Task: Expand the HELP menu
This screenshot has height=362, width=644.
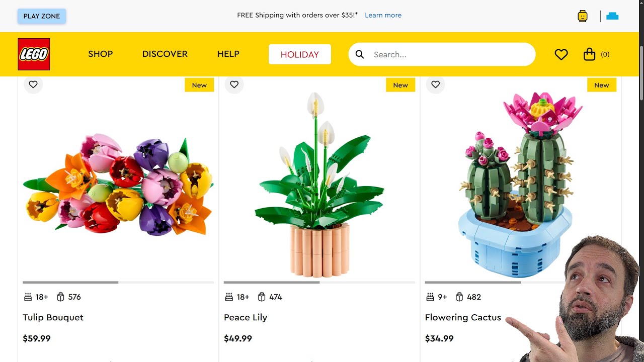Action: 228,54
